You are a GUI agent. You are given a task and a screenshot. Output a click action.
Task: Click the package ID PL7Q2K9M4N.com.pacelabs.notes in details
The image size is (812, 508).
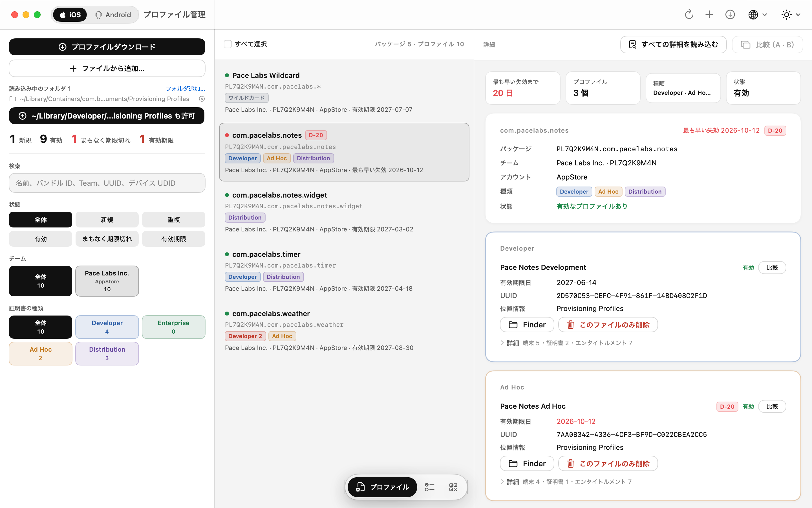(x=617, y=149)
